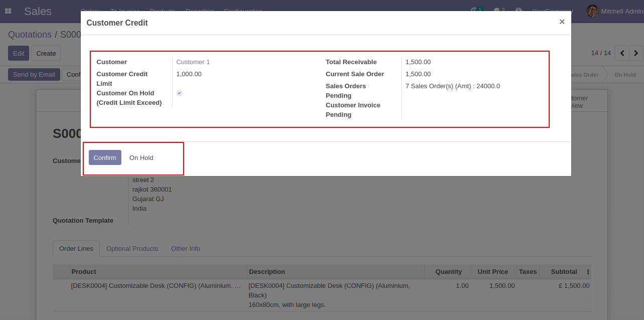This screenshot has height=320, width=644.
Task: Click Send by Email button
Action: point(34,74)
